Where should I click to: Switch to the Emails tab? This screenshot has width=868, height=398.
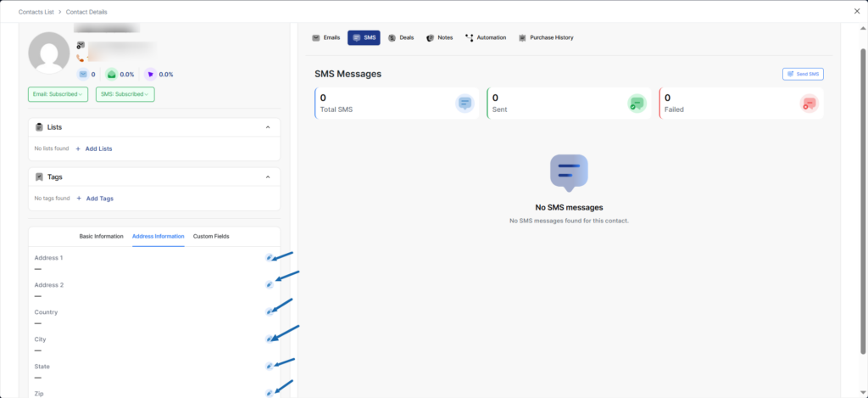(x=326, y=38)
